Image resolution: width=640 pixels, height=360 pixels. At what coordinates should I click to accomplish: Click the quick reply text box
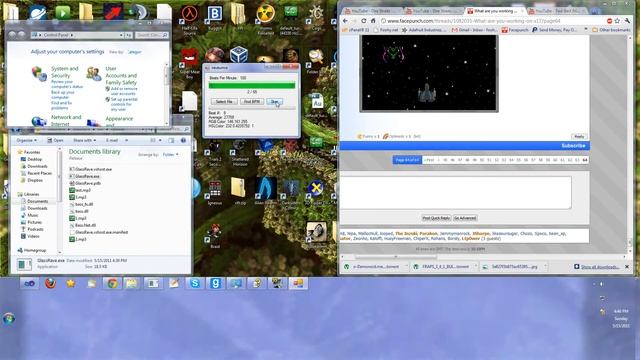click(x=456, y=193)
